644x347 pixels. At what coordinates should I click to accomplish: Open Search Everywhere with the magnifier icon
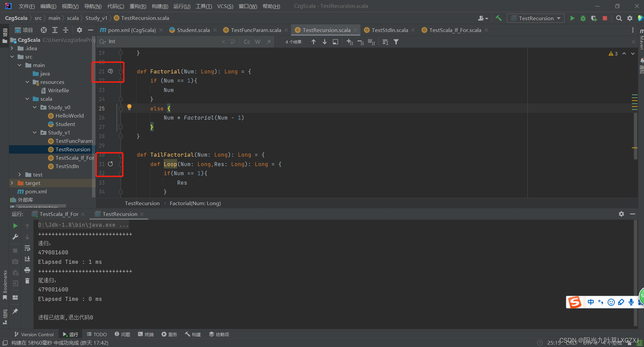[x=619, y=18]
